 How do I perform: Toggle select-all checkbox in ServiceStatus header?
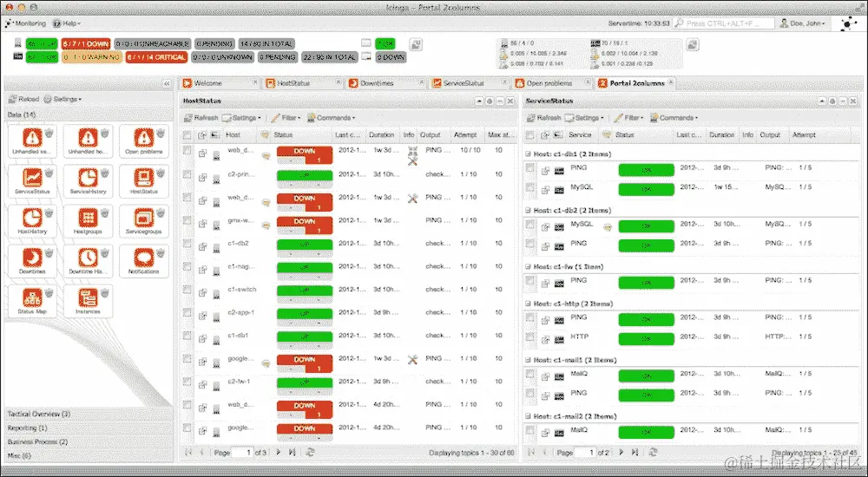click(529, 134)
